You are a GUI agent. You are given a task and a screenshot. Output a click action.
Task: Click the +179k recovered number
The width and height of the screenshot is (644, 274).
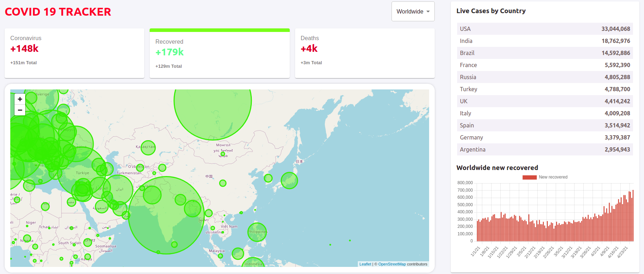(170, 52)
